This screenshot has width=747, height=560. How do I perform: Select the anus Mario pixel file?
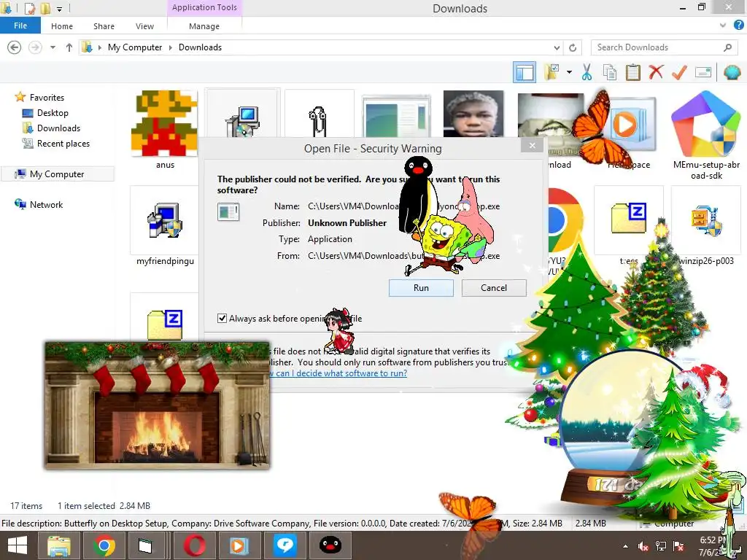165,130
